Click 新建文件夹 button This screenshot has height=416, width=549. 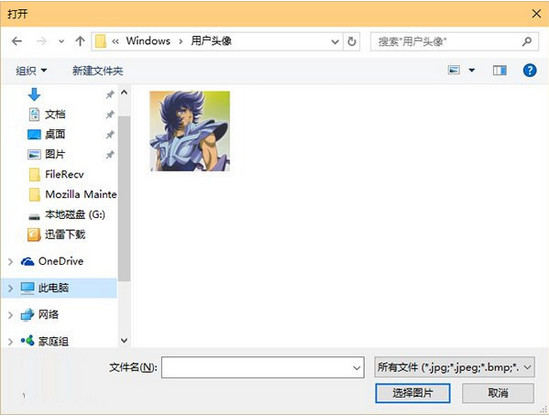pos(98,71)
